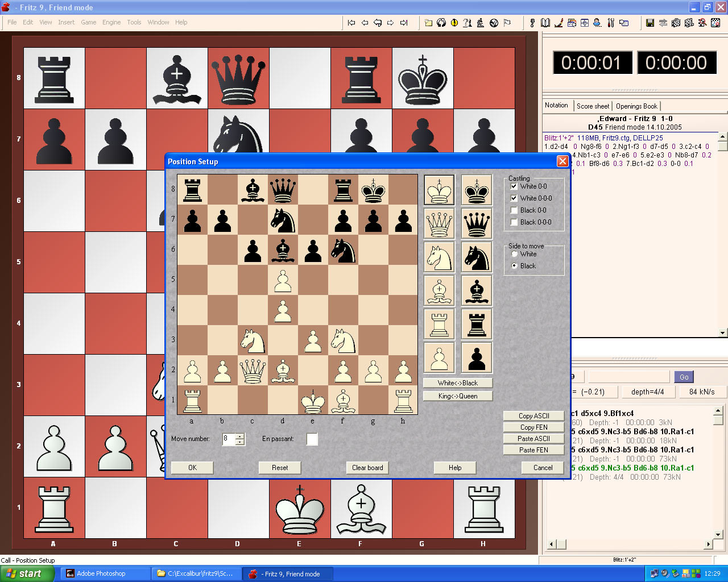Click the flag icon in toolbar

pos(507,23)
